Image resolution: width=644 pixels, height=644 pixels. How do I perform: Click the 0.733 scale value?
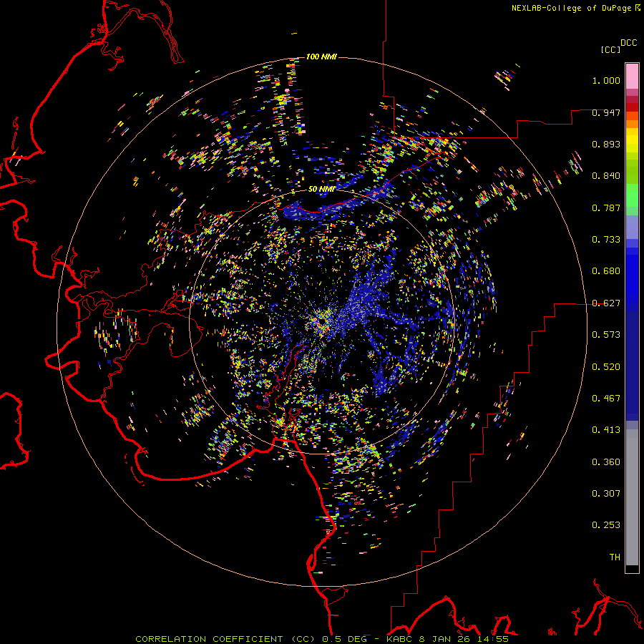point(606,240)
